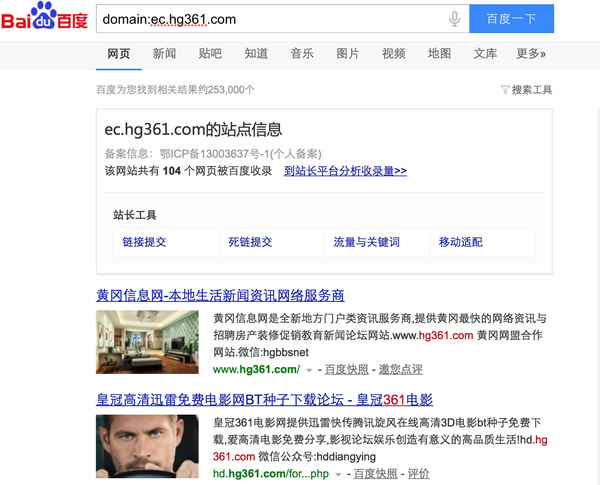Open 流量与关键词 webmaster tool
This screenshot has height=485, width=600.
[x=366, y=242]
